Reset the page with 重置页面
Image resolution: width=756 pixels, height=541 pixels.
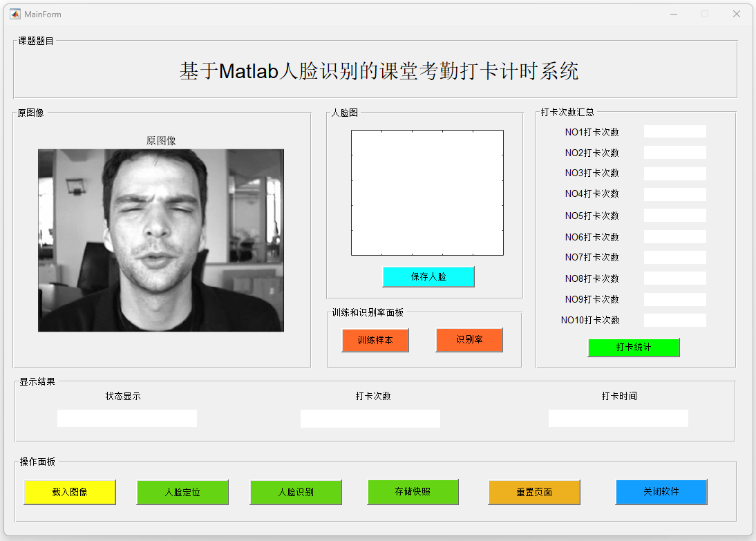[x=534, y=492]
